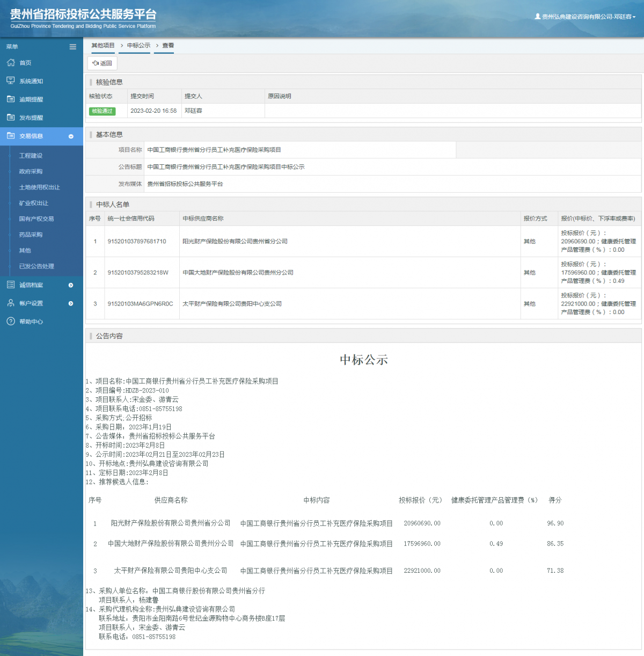Click score 71.38 in announcement table

coord(555,571)
